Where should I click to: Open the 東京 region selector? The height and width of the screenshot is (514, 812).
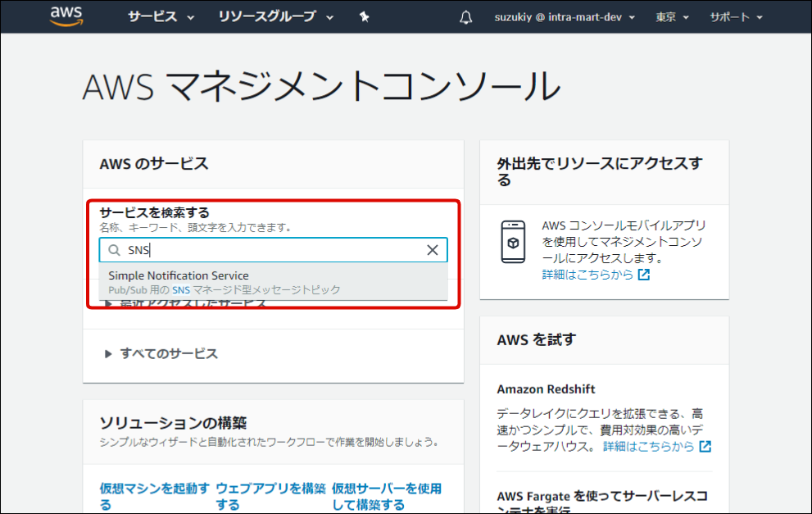click(672, 17)
